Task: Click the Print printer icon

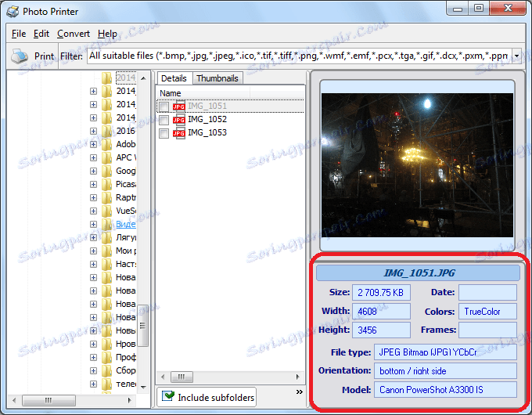Action: coord(20,56)
